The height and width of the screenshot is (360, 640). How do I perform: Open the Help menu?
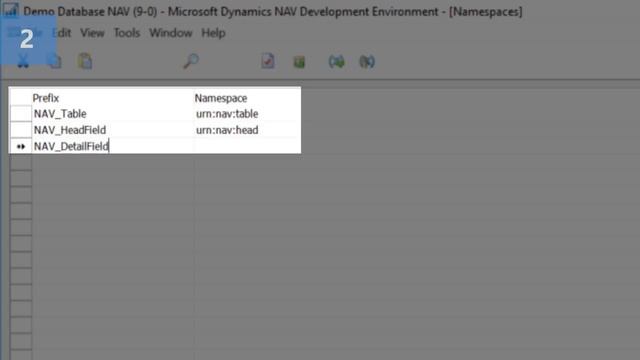tap(213, 33)
